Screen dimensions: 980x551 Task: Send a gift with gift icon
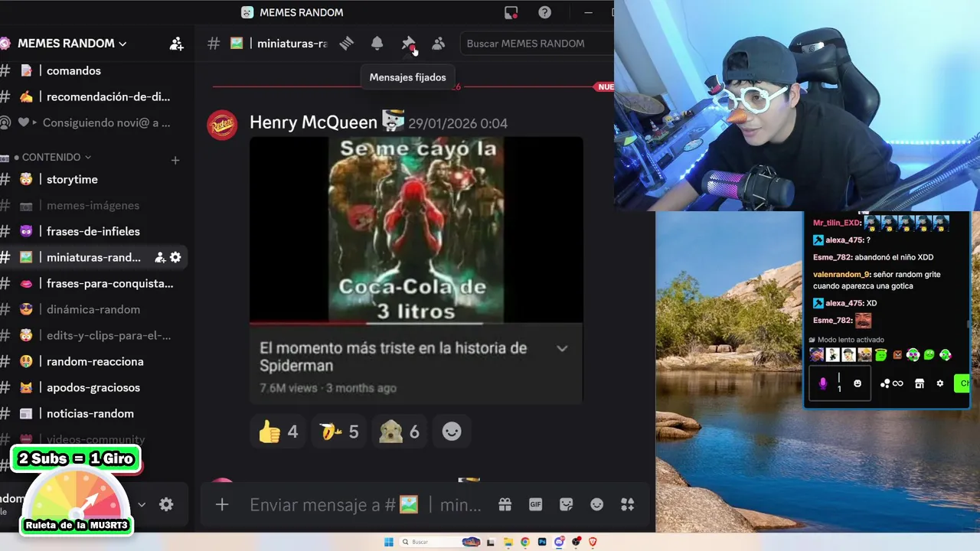coord(505,504)
